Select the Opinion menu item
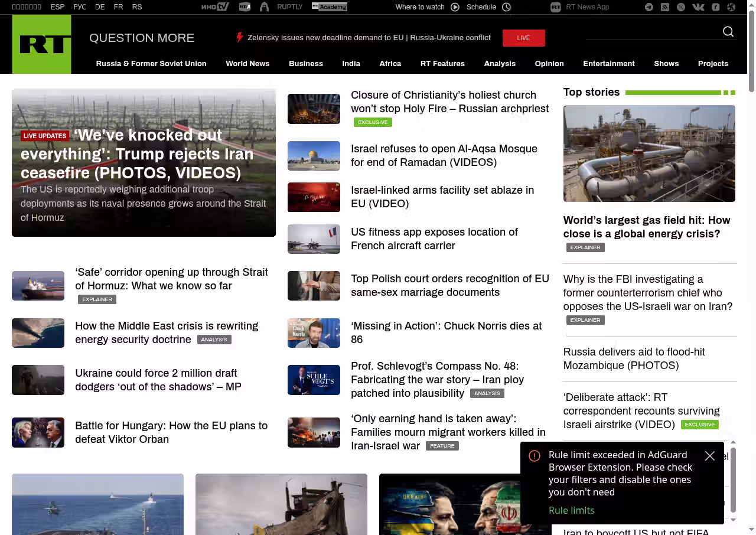This screenshot has width=756, height=535. 549,64
